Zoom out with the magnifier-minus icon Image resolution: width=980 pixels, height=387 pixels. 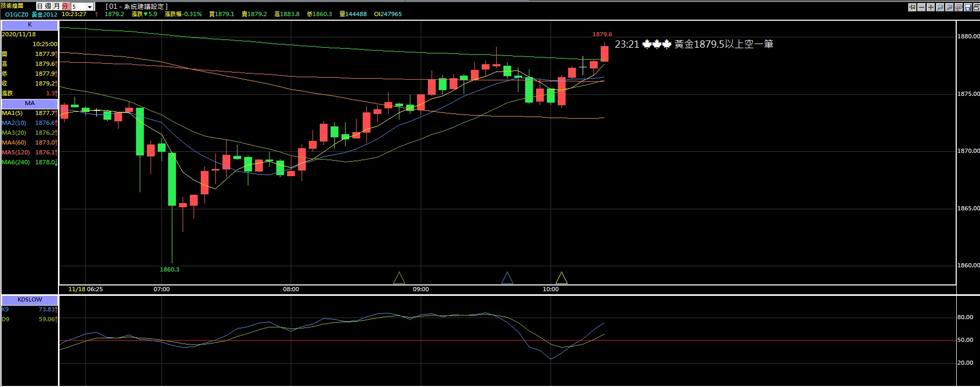pos(940,7)
